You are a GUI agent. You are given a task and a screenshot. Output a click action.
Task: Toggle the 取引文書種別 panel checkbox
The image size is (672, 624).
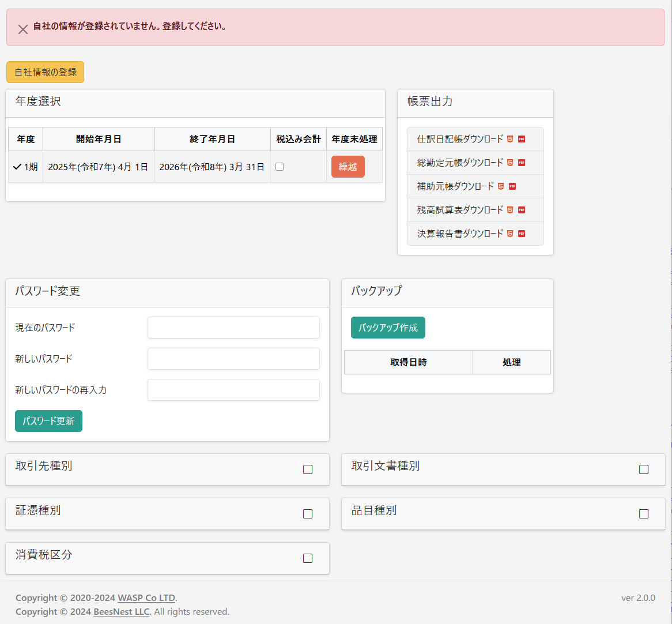(x=644, y=469)
